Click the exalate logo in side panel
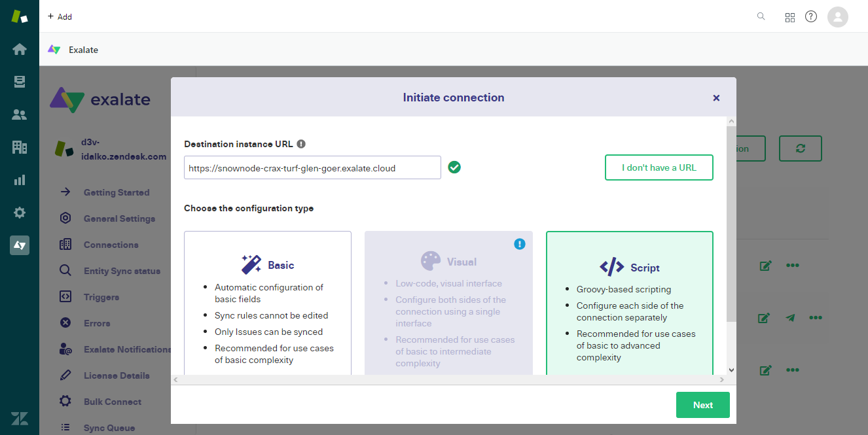Image resolution: width=868 pixels, height=435 pixels. point(100,100)
